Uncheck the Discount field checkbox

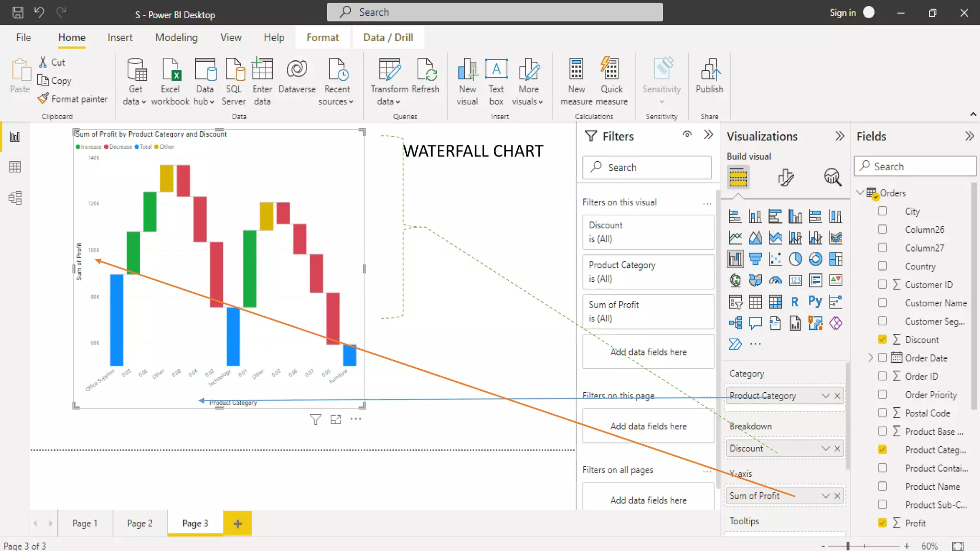click(882, 339)
